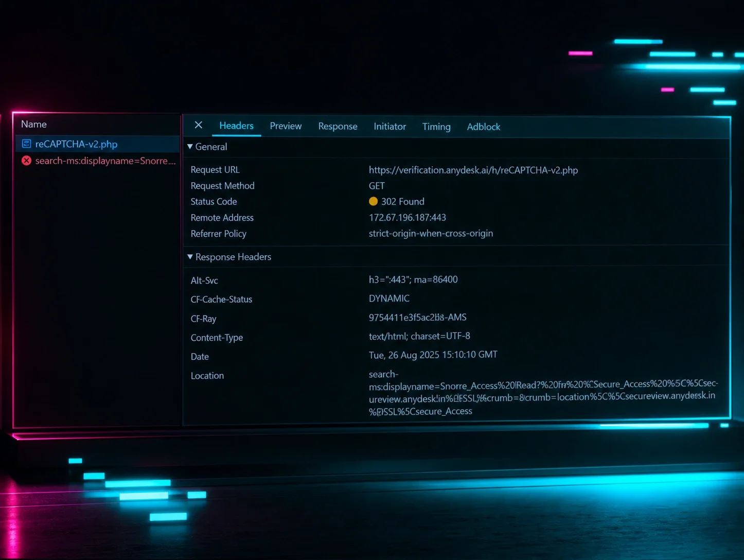This screenshot has height=560, width=744.
Task: Select the failed search-ms:displayname request
Action: [x=97, y=161]
